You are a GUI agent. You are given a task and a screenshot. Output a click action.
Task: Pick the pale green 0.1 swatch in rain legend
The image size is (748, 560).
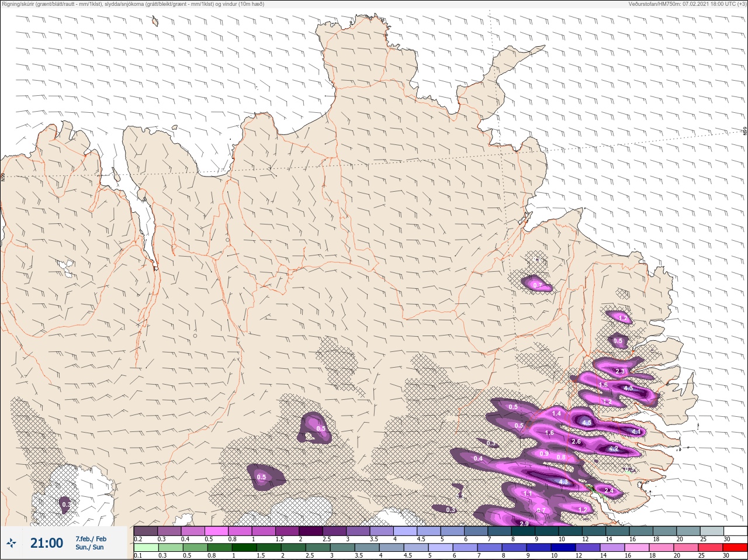click(x=146, y=548)
